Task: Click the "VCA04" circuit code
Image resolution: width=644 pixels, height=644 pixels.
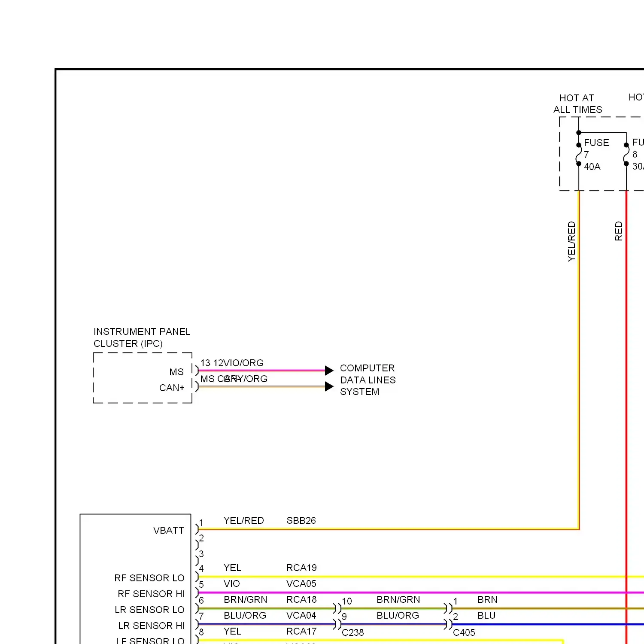Action: [x=301, y=615]
